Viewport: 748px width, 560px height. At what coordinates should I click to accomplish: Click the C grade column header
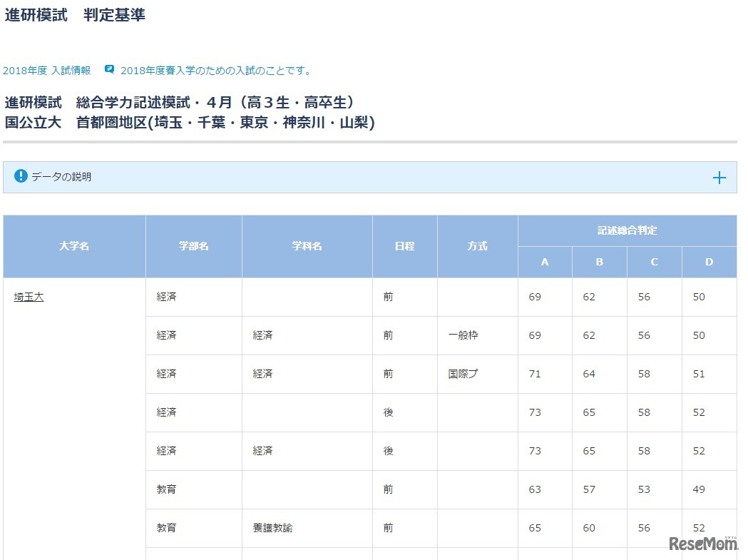coord(654,262)
